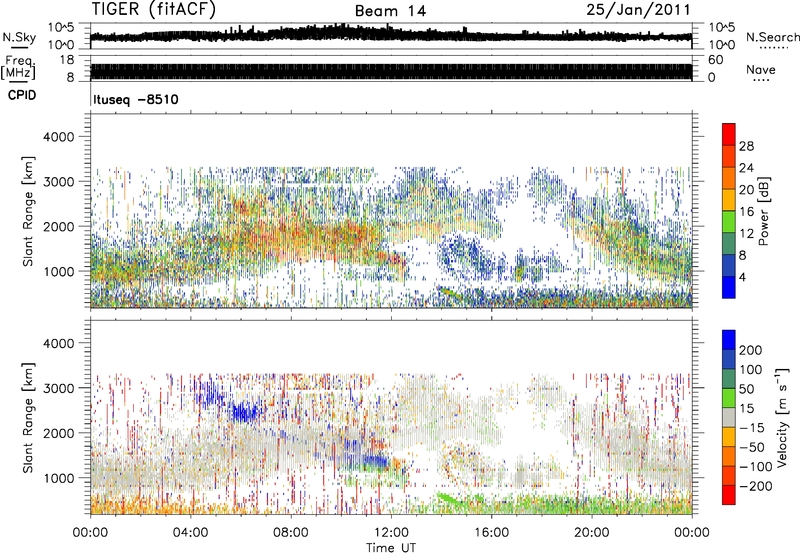This screenshot has height=554, width=800.
Task: Click the Beam 14 label
Action: pos(390,11)
